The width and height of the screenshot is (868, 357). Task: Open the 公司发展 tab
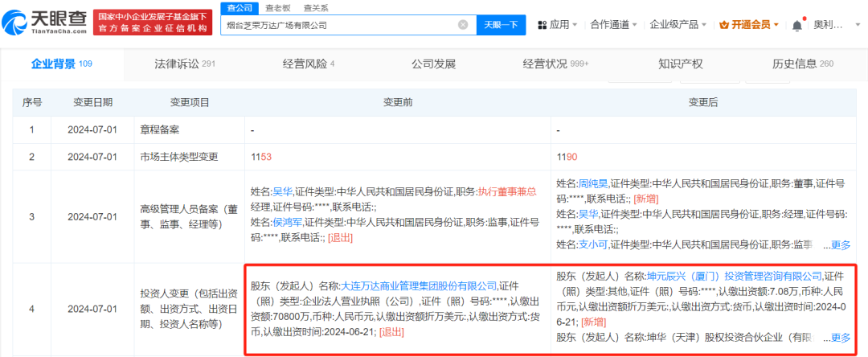pos(433,64)
